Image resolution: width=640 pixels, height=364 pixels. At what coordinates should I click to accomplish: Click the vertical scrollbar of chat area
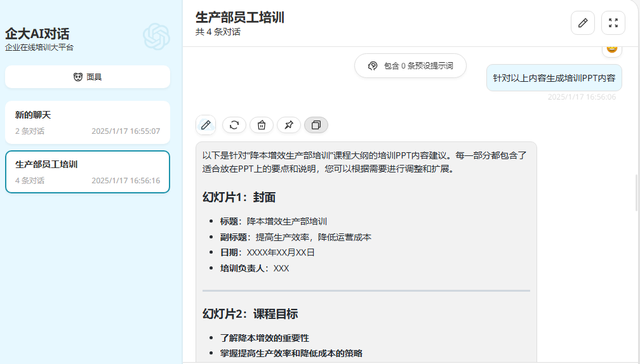pos(636,192)
